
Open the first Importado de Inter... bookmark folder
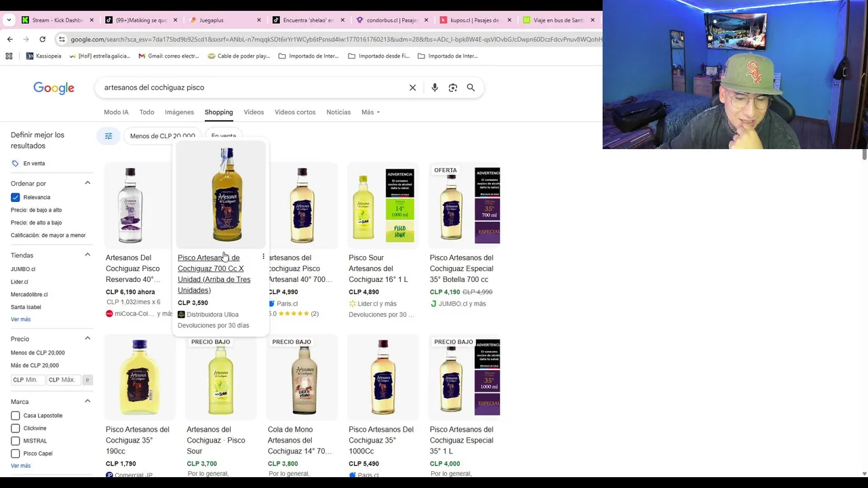point(309,56)
